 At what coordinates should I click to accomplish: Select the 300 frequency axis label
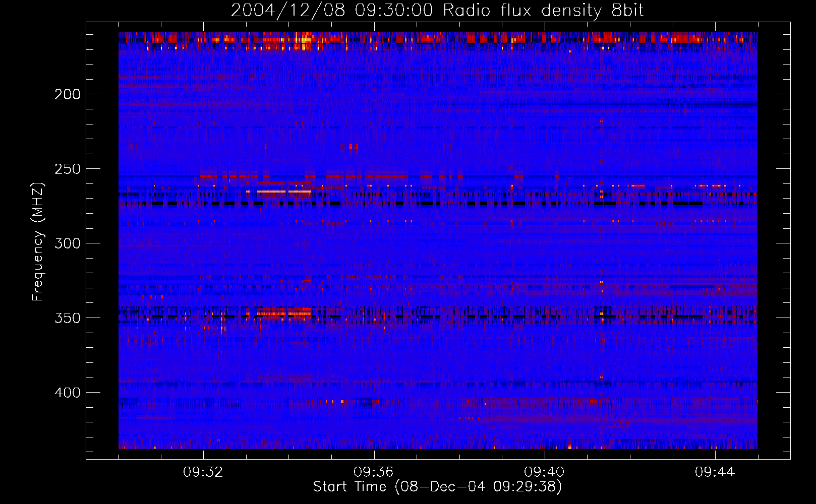pyautogui.click(x=68, y=243)
